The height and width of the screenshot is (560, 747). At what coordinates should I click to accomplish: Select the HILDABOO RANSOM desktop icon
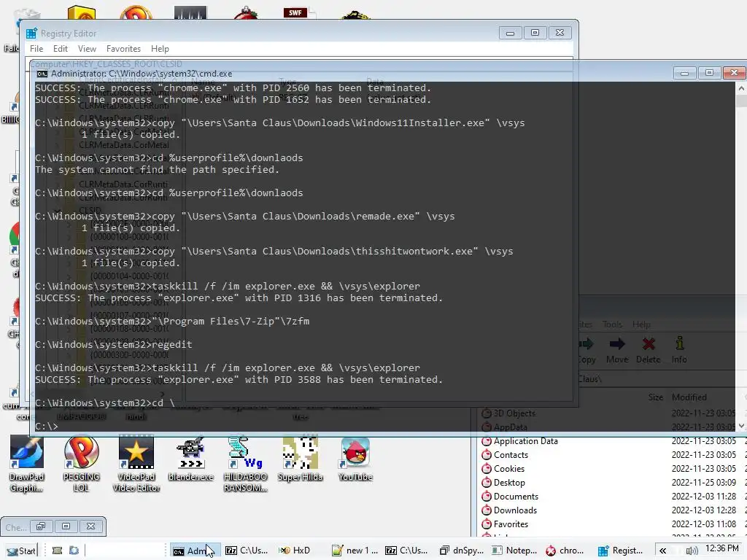point(245,464)
